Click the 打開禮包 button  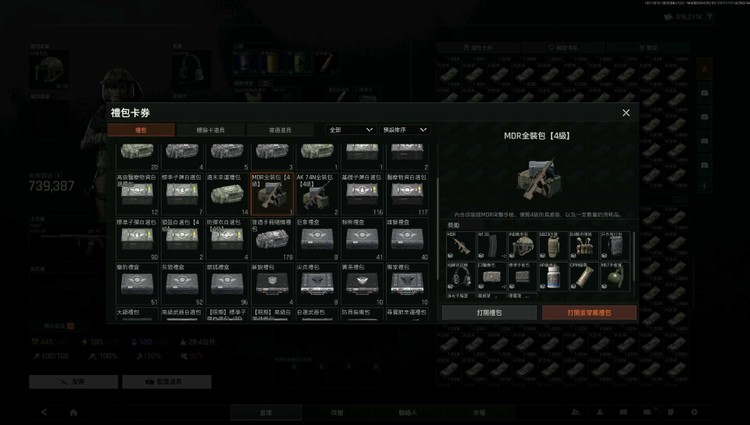pos(489,313)
